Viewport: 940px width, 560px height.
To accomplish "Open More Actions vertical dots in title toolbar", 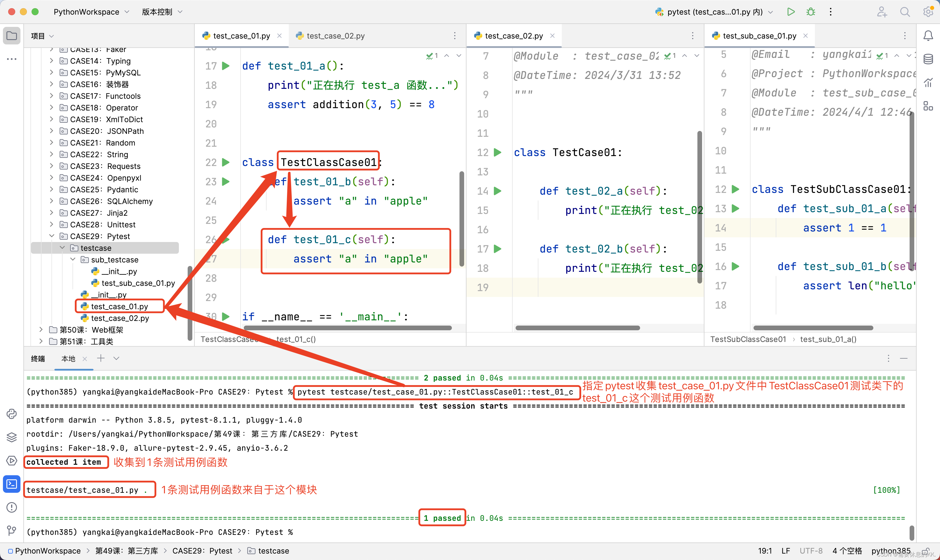I will [x=831, y=12].
